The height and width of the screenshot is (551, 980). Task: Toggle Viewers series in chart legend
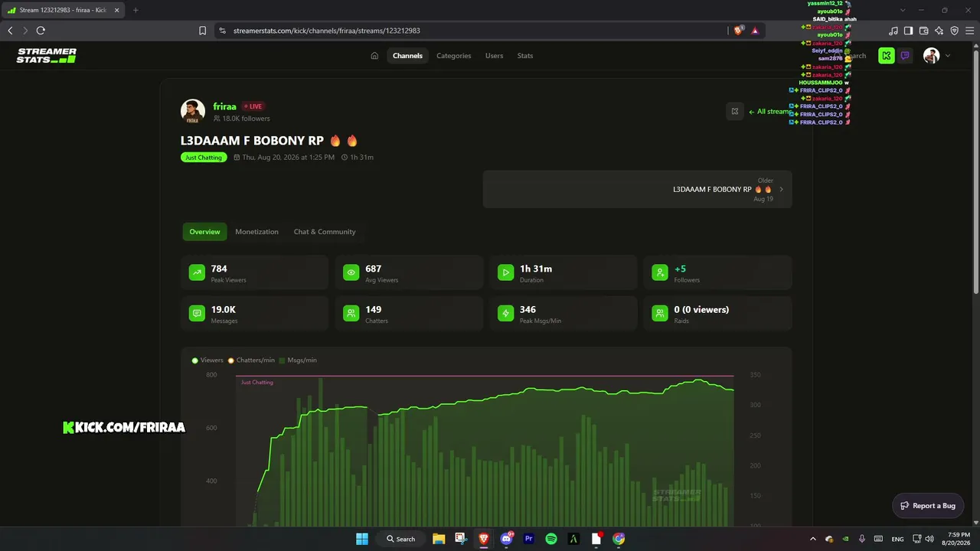(208, 360)
